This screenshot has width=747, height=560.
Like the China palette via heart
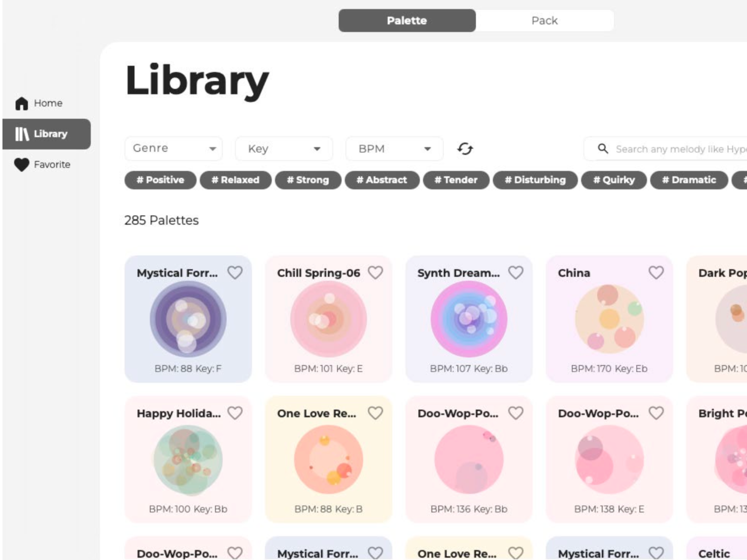pyautogui.click(x=656, y=273)
